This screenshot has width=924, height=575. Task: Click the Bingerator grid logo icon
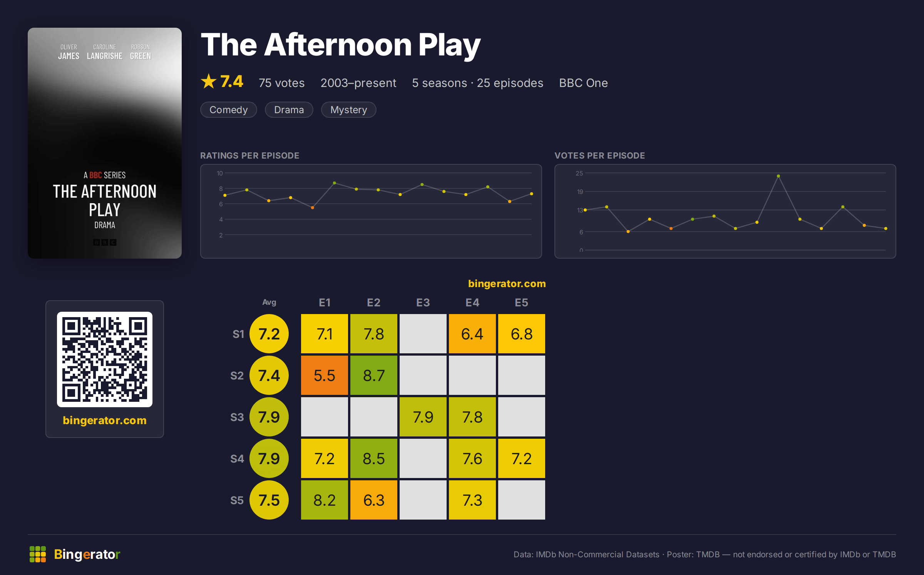point(38,554)
